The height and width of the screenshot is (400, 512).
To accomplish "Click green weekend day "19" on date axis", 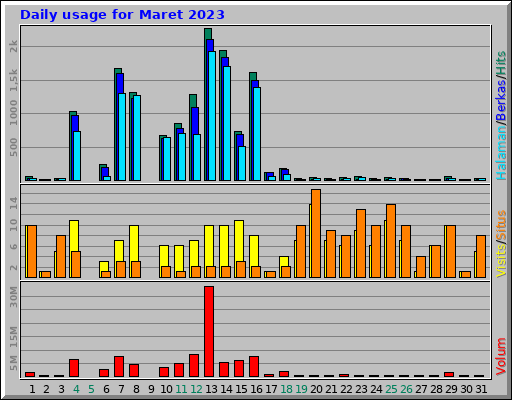I will coord(301,389).
